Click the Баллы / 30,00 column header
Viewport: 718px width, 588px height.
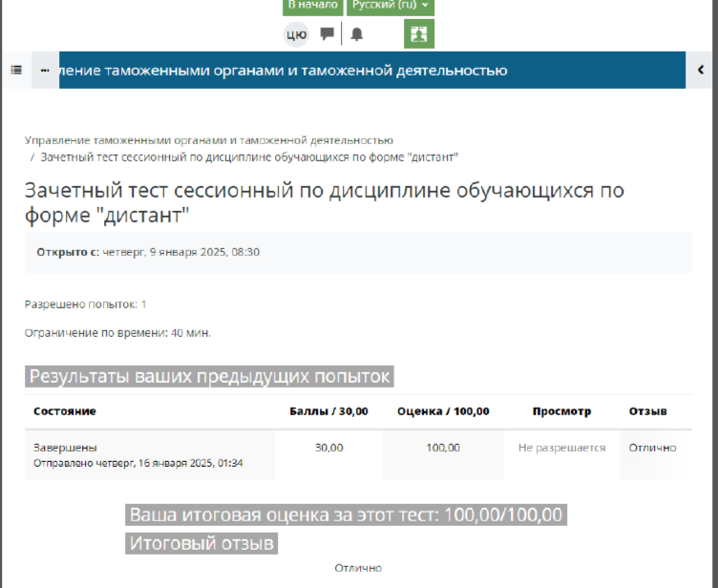pos(328,411)
